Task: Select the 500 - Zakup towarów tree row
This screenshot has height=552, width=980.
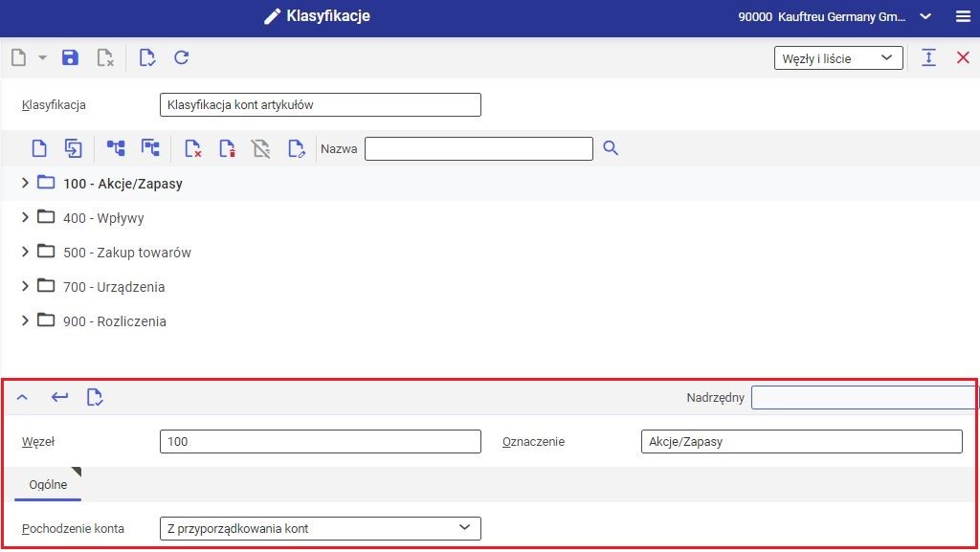Action: [x=490, y=253]
